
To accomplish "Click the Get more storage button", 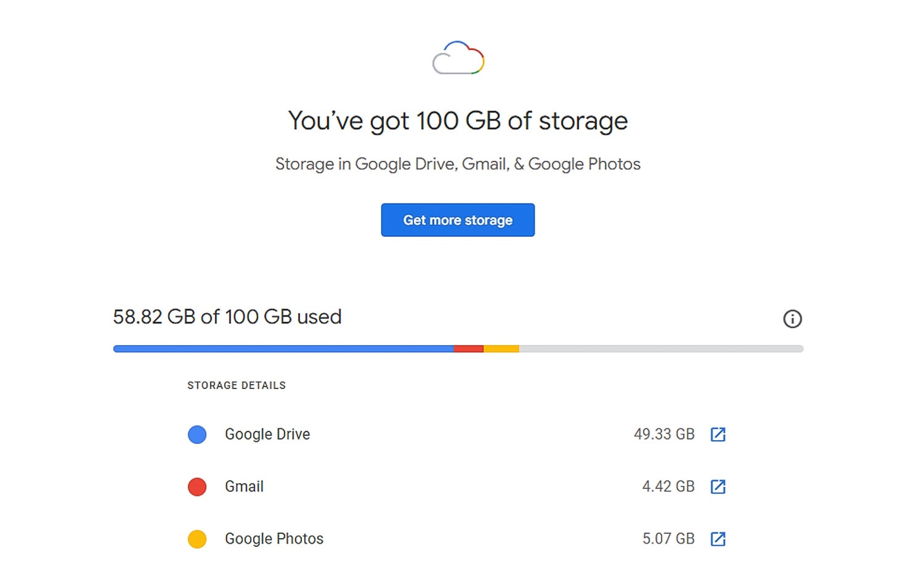I will (457, 220).
